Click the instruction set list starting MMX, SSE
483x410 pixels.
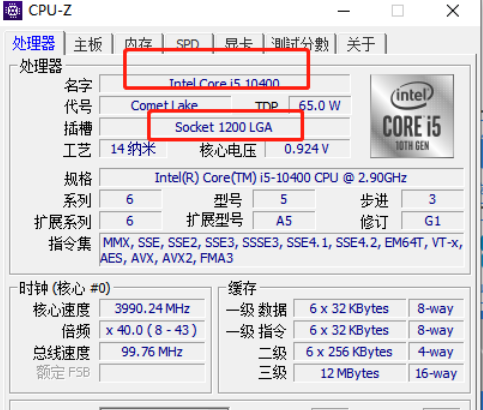click(281, 250)
